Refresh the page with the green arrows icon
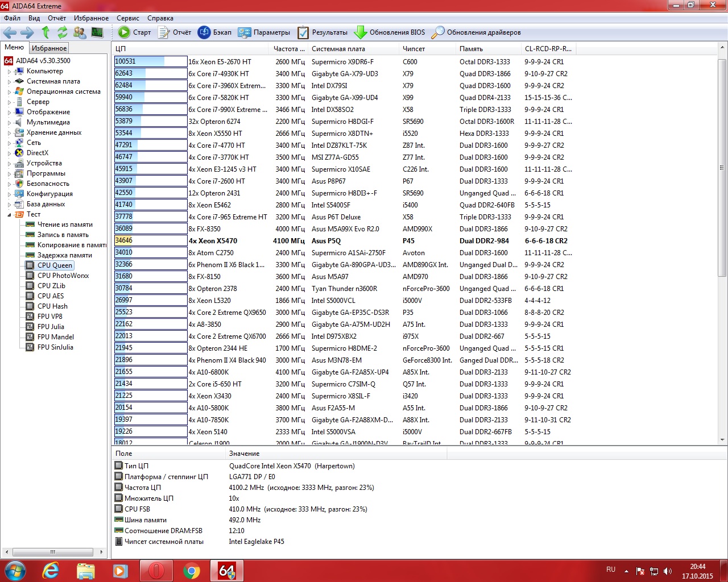This screenshot has height=582, width=728. (x=63, y=32)
